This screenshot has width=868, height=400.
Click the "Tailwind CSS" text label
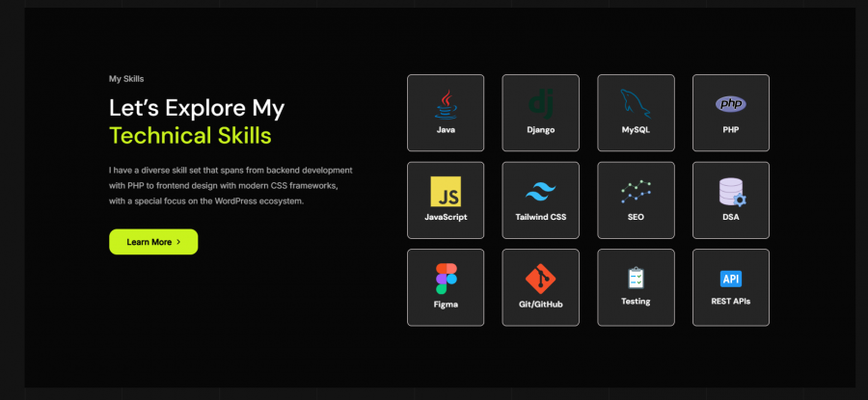point(540,217)
